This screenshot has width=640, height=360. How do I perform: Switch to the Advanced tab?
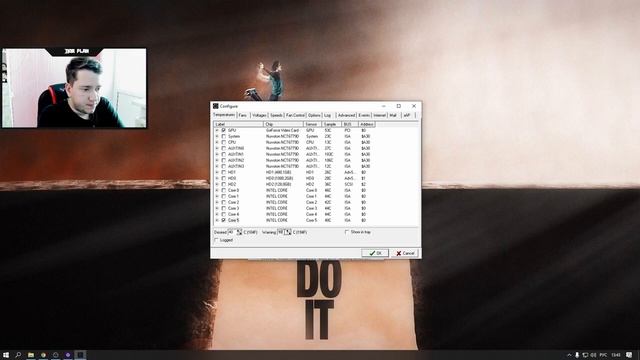(346, 116)
